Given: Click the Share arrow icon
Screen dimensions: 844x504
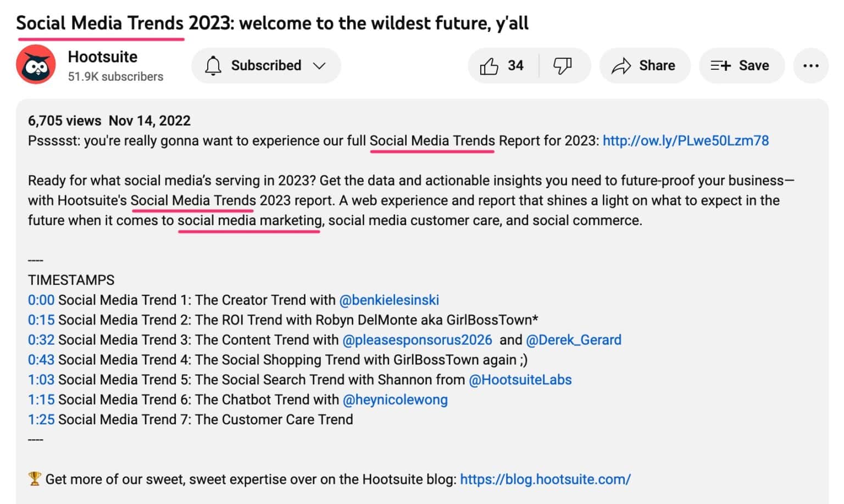Looking at the screenshot, I should (623, 65).
